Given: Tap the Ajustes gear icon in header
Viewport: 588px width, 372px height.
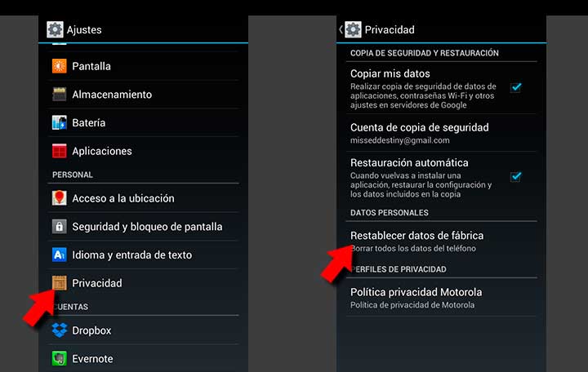Looking at the screenshot, I should [55, 29].
